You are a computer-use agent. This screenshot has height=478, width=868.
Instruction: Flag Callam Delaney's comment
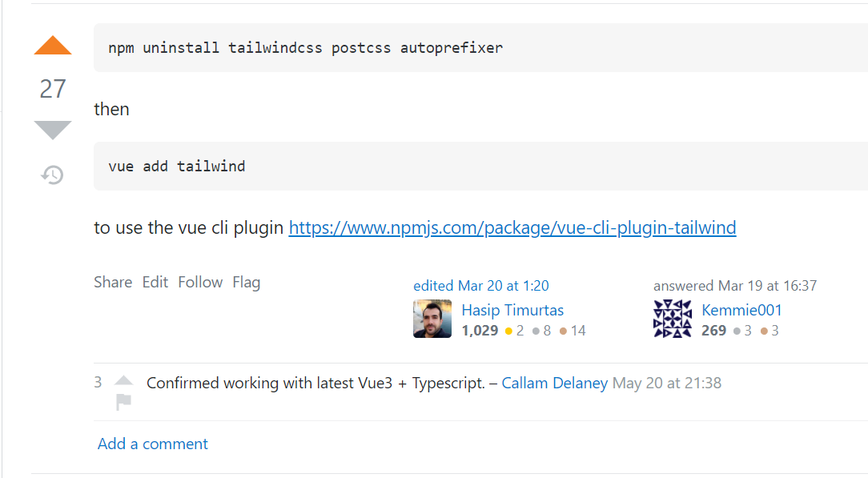124,400
